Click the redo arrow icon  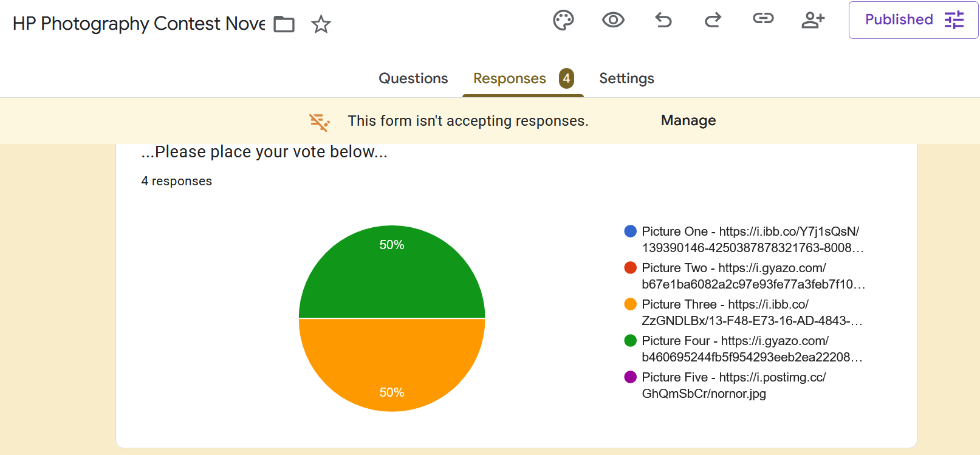(x=713, y=20)
